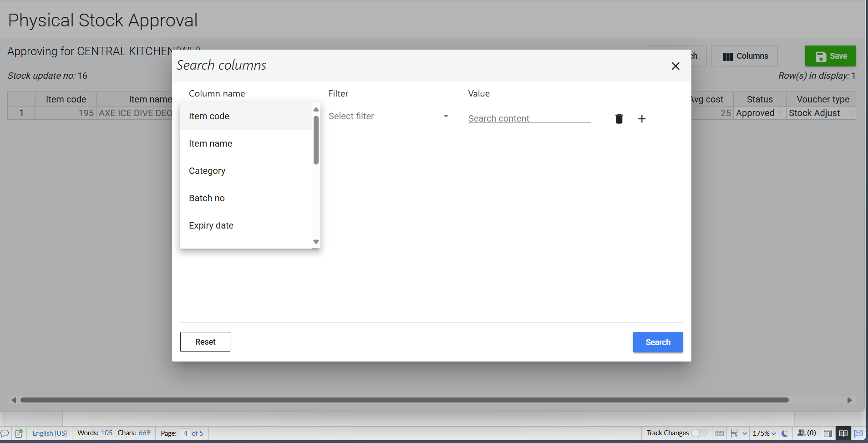
Task: Open the Select filter dropdown
Action: tap(390, 116)
